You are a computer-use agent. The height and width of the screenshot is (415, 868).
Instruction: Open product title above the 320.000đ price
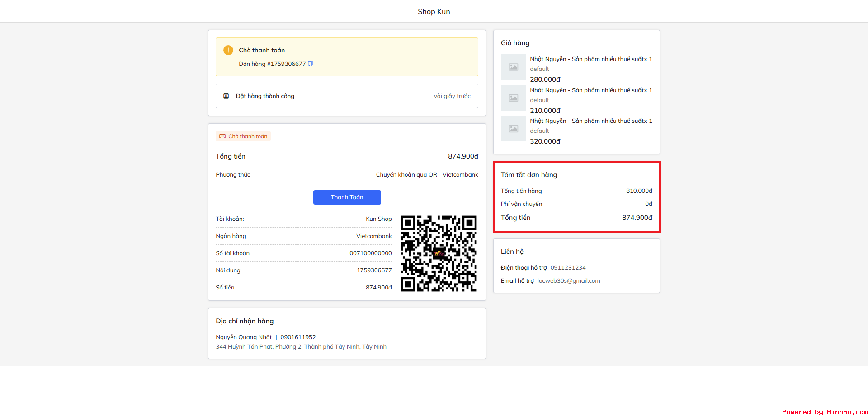(x=590, y=121)
